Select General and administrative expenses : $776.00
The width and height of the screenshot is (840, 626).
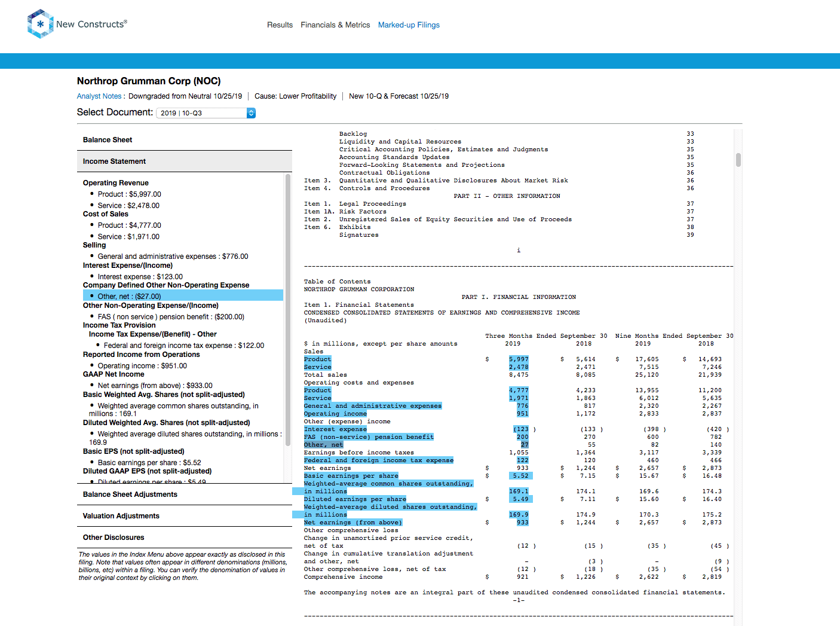pyautogui.click(x=173, y=256)
